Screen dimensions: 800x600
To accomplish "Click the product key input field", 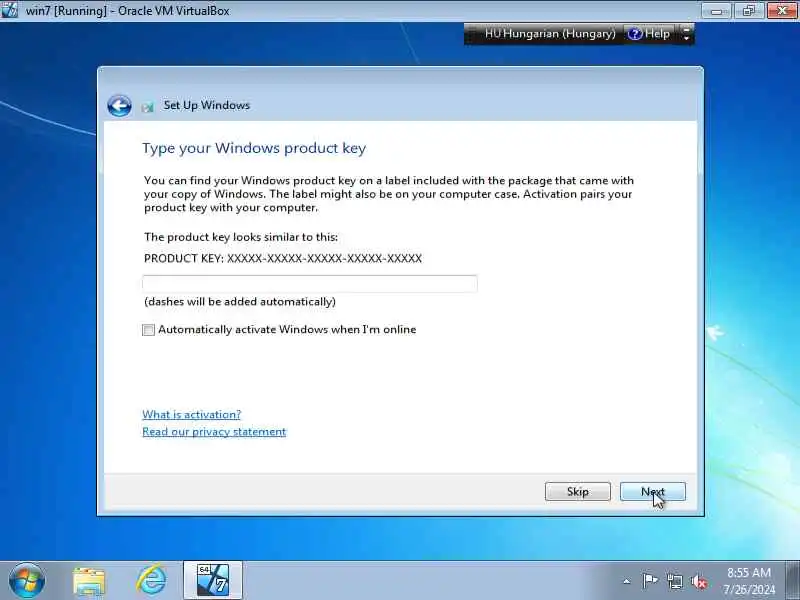I will pyautogui.click(x=310, y=284).
